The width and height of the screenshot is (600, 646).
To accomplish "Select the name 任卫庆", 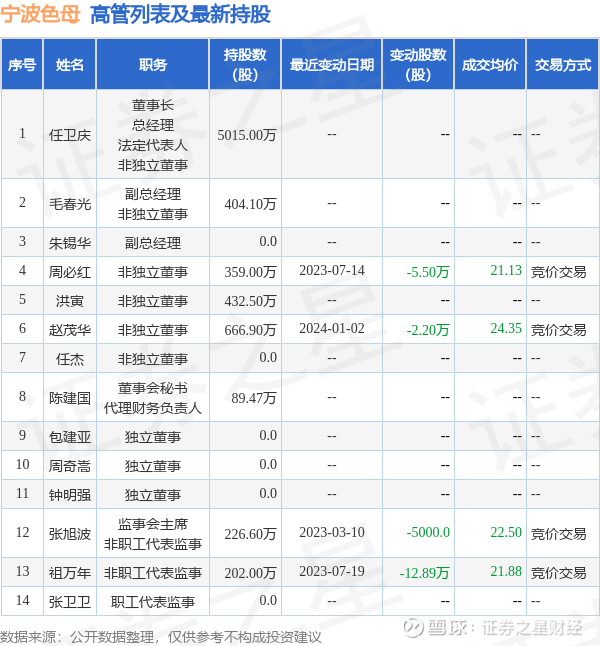I will 70,135.
